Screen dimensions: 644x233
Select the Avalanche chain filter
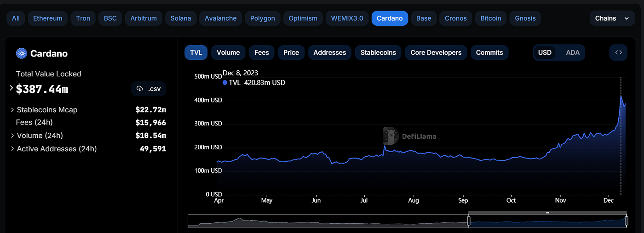coord(221,18)
